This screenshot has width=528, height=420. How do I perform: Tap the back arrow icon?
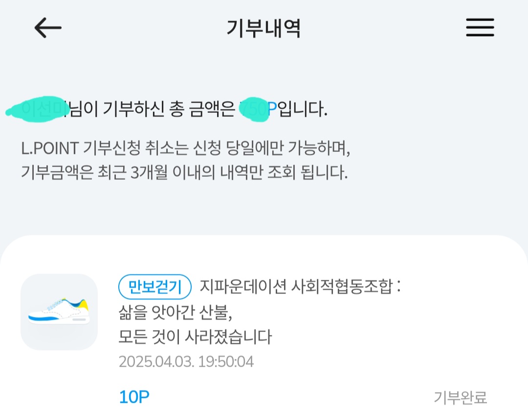click(x=48, y=28)
